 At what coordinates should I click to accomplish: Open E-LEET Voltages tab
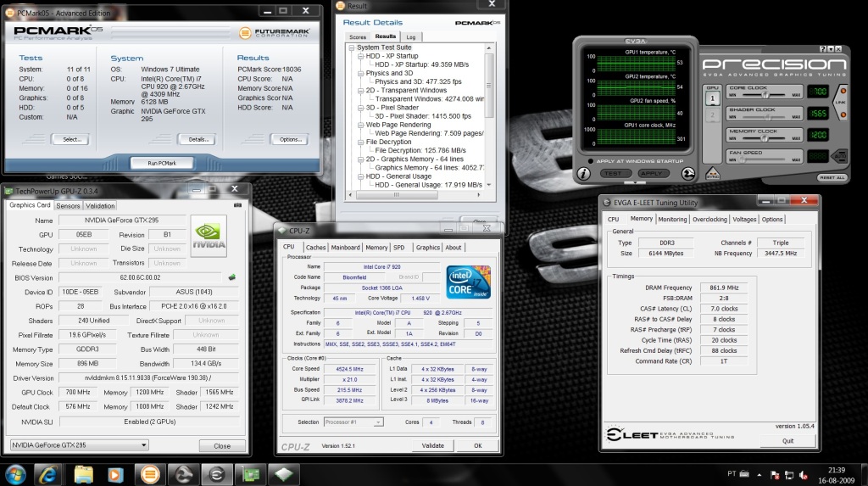(744, 220)
